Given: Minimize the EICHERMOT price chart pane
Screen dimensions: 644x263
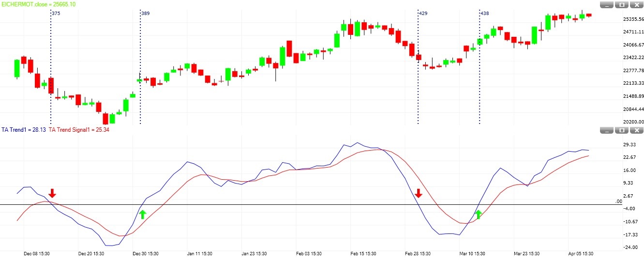Looking at the screenshot, I should point(608,5).
